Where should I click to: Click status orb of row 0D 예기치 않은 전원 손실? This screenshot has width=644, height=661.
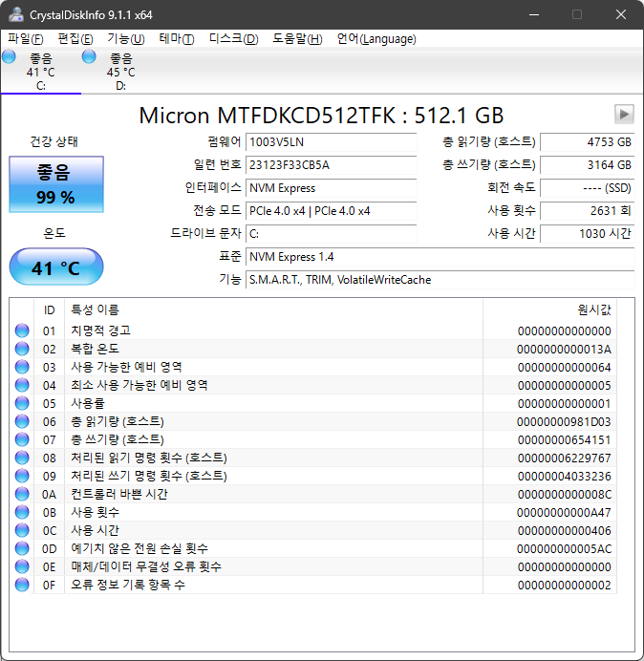click(22, 548)
